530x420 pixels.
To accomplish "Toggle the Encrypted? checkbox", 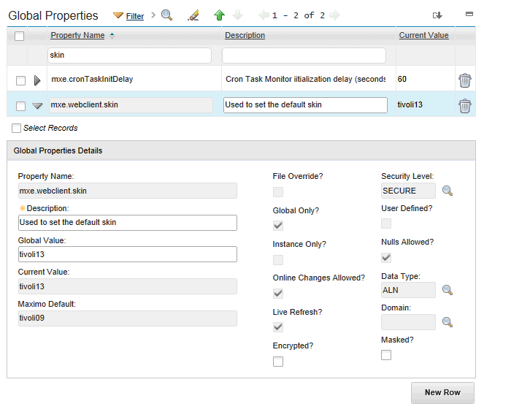I will coord(278,362).
